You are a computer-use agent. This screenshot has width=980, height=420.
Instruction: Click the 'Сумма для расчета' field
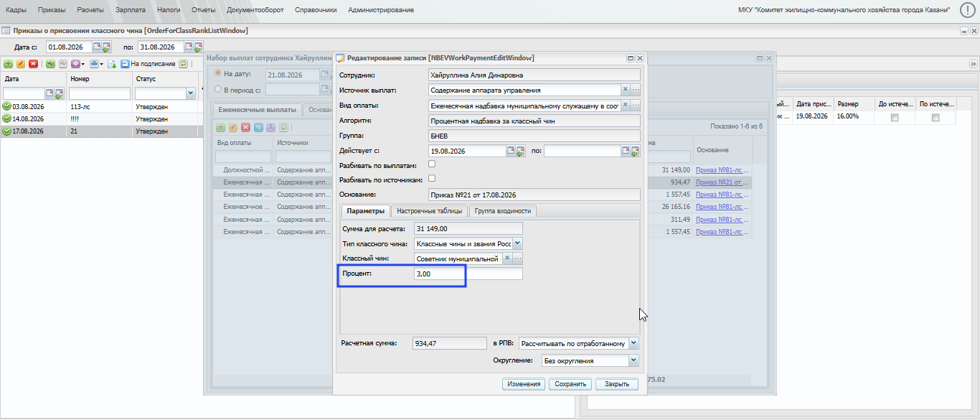click(x=468, y=229)
